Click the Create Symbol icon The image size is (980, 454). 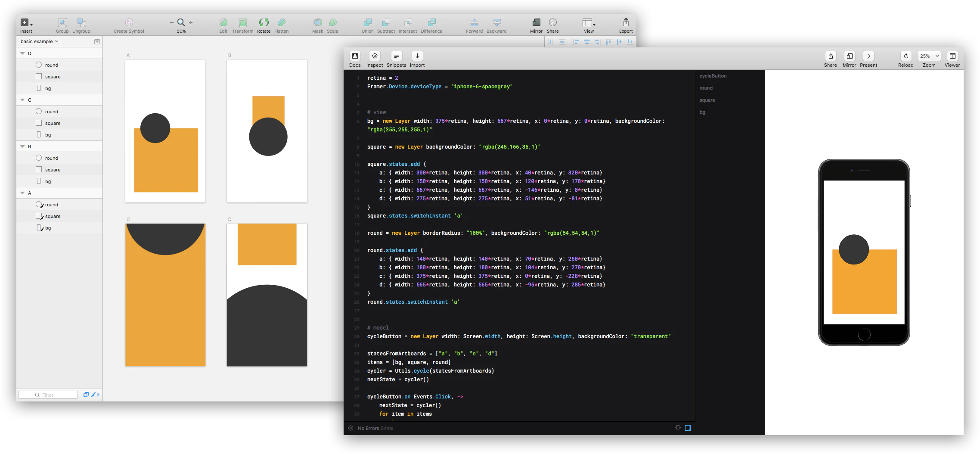point(128,24)
